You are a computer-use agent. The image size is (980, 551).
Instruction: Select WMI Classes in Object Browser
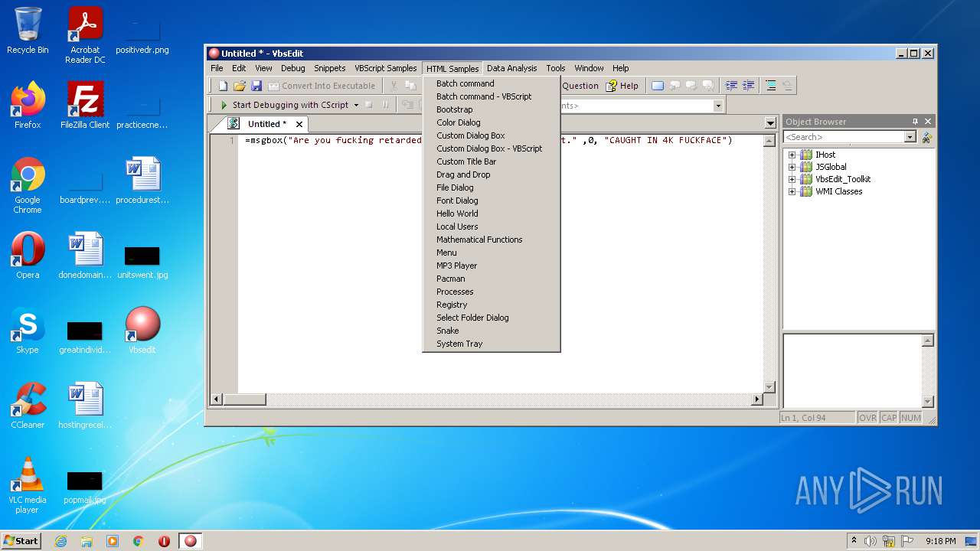tap(838, 191)
